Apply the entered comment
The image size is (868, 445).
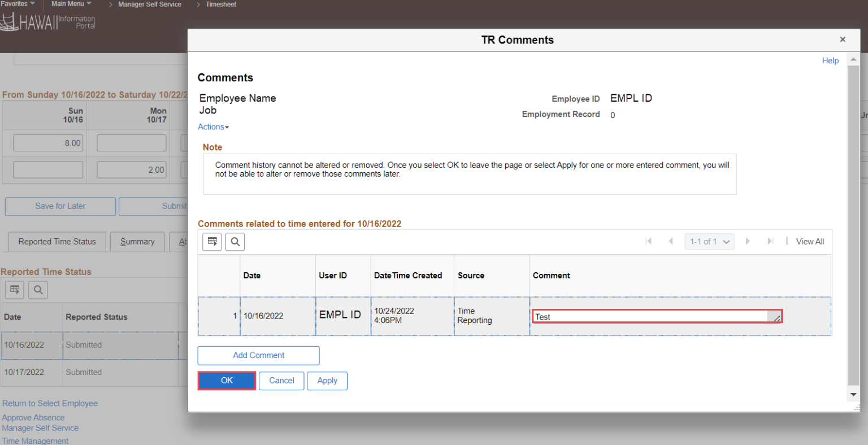point(327,381)
